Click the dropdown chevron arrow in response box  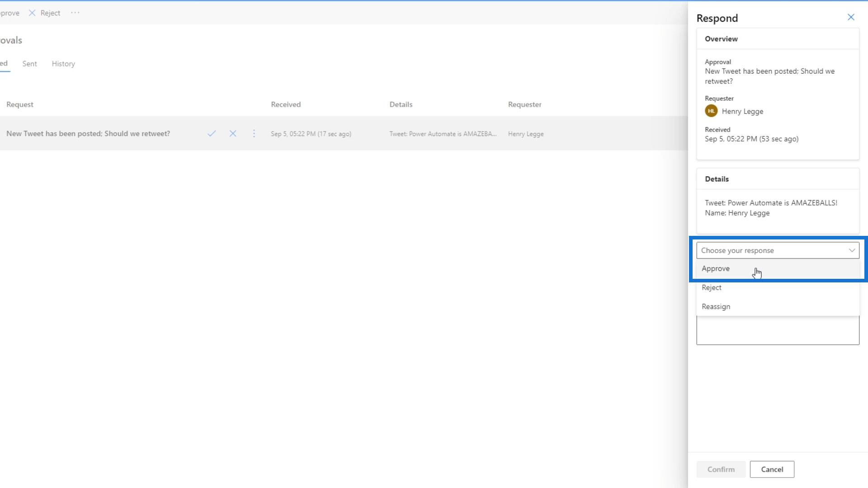(852, 250)
